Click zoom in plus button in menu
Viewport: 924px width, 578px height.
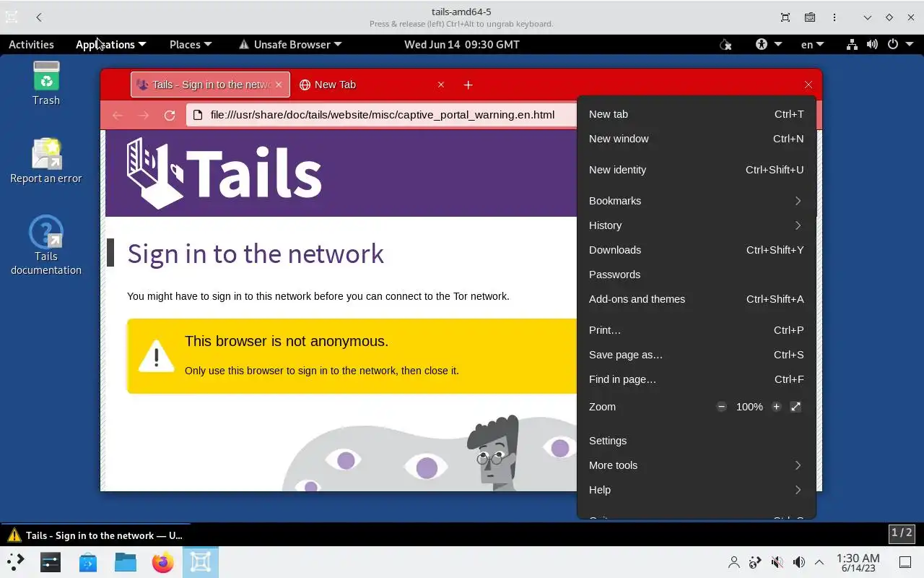(x=776, y=407)
